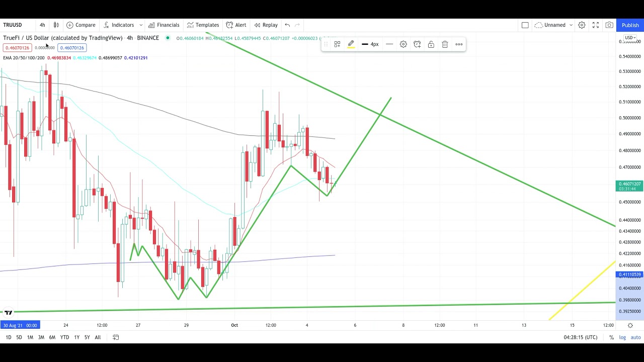
Task: Open the Unnamed layout save menu
Action: coord(550,25)
